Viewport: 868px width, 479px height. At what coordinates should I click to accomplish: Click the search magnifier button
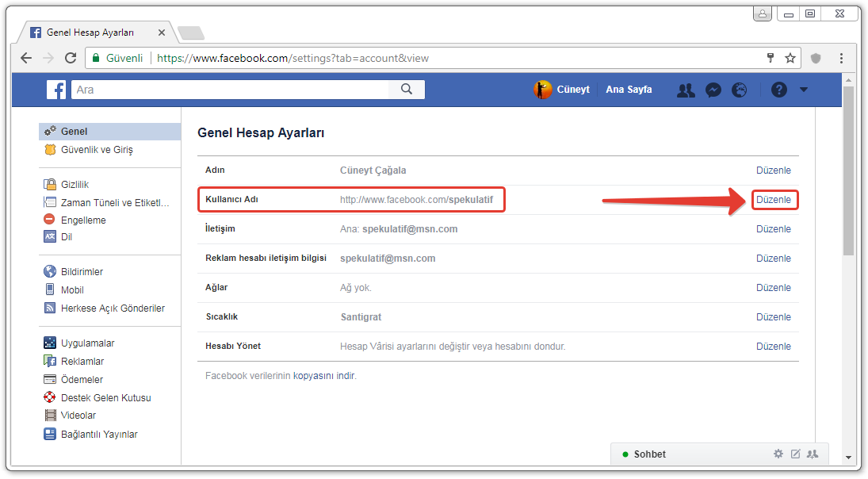407,90
